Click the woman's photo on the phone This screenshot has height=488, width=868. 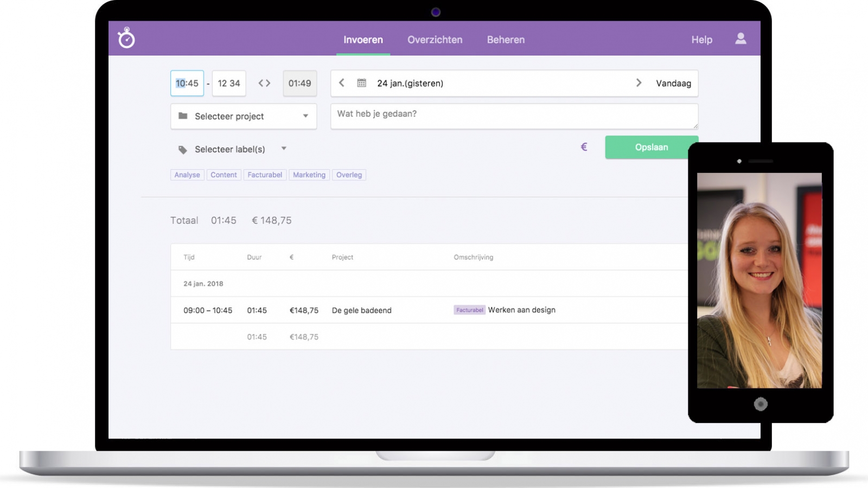pyautogui.click(x=759, y=280)
